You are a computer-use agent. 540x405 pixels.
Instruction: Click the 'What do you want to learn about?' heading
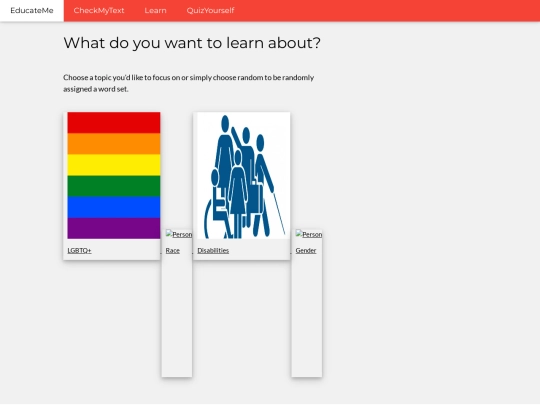point(192,43)
